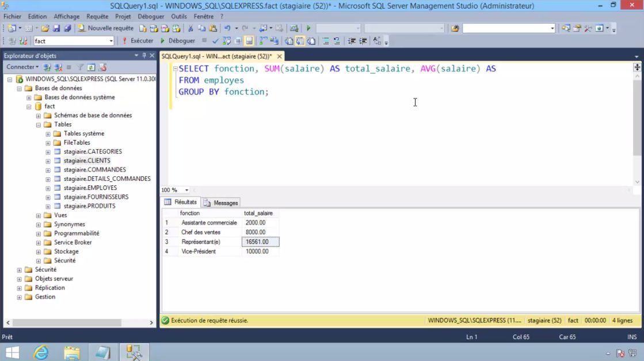Click the Object Explorer refresh icon
Viewport: 644px width, 361px height.
91,67
